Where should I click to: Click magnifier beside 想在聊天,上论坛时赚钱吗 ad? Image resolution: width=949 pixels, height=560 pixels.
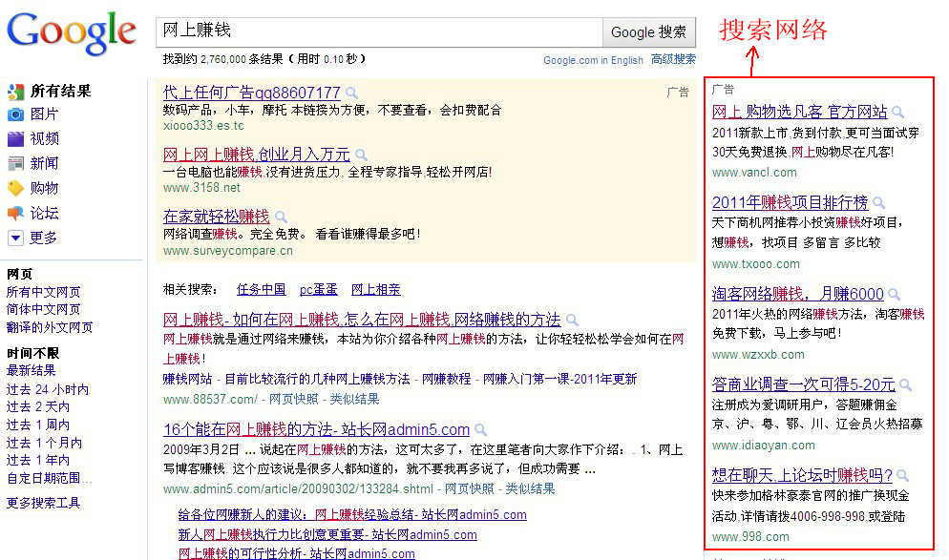pyautogui.click(x=902, y=475)
